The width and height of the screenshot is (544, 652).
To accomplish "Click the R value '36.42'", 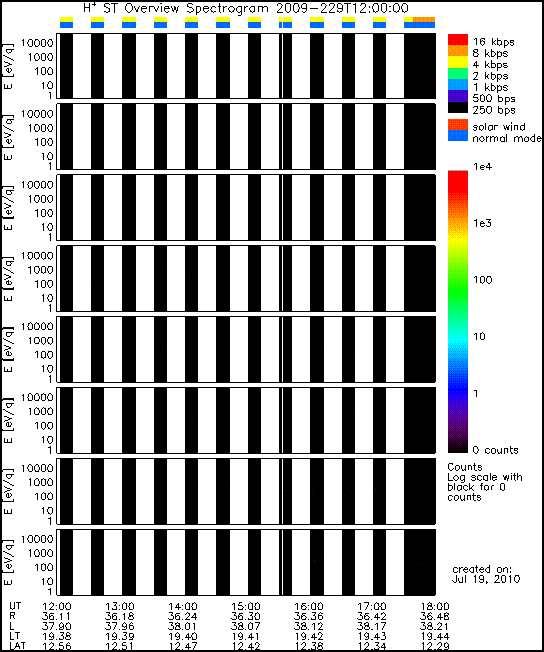I will tap(372, 617).
